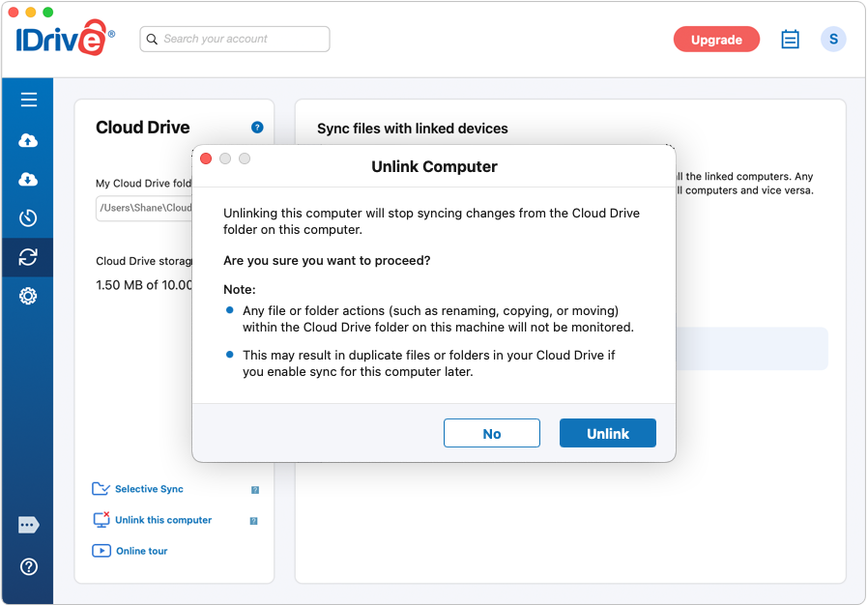Image resolution: width=868 pixels, height=605 pixels.
Task: Select the Sync sidebar icon
Action: tap(28, 257)
